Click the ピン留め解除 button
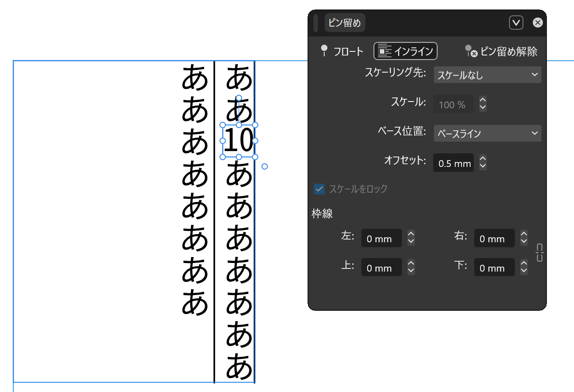 tap(501, 51)
